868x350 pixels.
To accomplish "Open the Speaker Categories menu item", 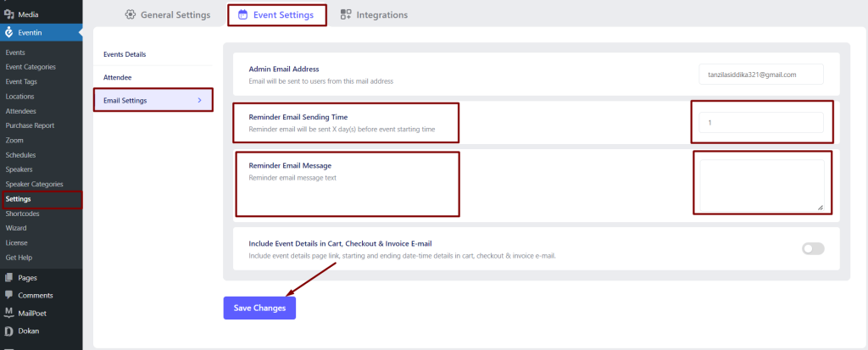I will pyautogui.click(x=34, y=184).
